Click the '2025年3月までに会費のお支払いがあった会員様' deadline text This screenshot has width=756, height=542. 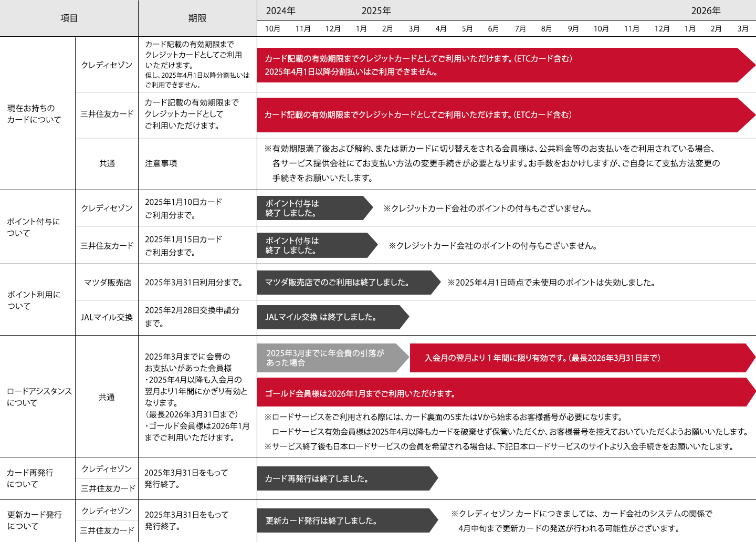(188, 362)
